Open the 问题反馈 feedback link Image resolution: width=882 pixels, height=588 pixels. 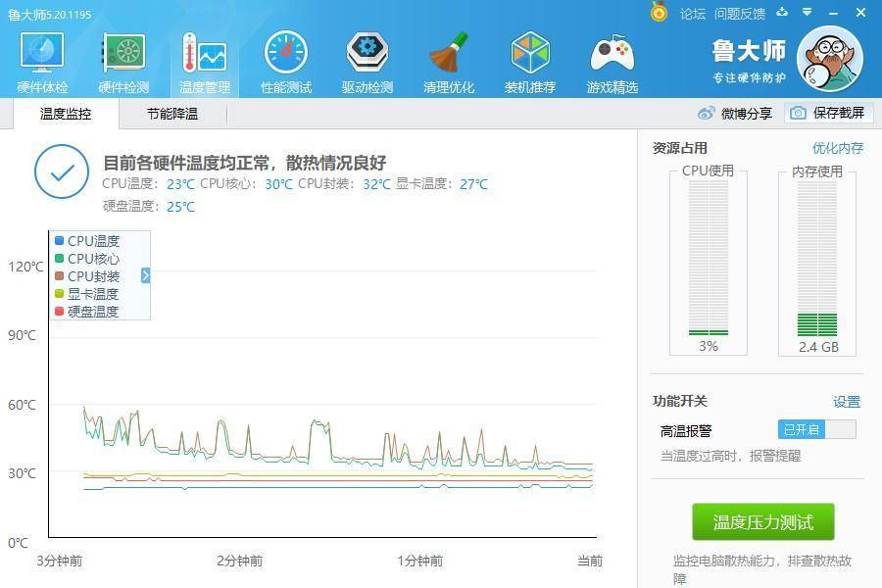[740, 14]
